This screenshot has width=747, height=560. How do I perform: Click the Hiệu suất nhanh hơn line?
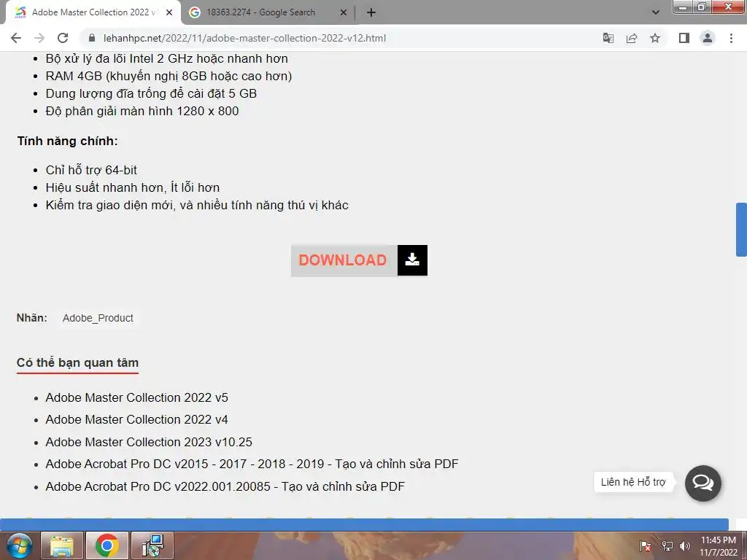click(133, 187)
